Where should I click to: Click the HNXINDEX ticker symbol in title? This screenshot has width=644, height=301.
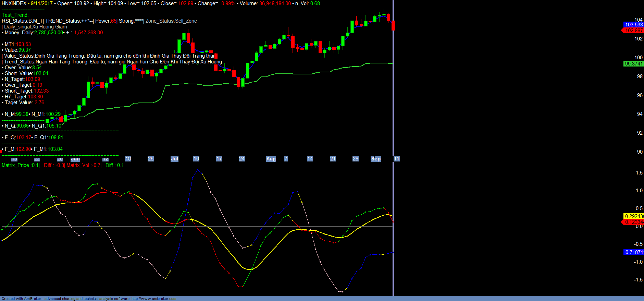click(14, 3)
